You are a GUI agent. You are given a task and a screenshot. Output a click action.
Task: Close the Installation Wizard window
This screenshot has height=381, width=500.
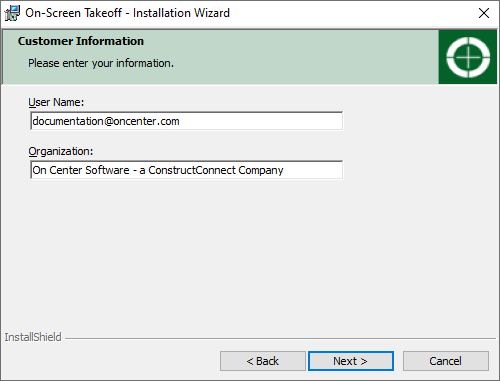click(x=484, y=13)
